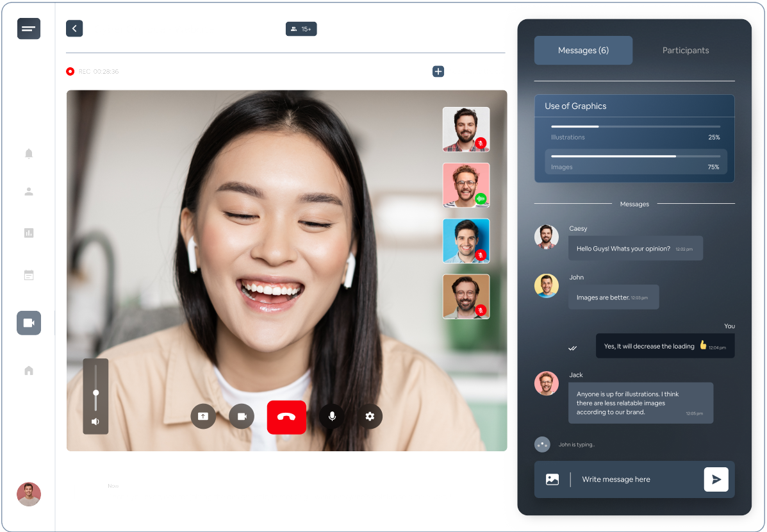Expand the 15+ participants count badge

pyautogui.click(x=301, y=29)
